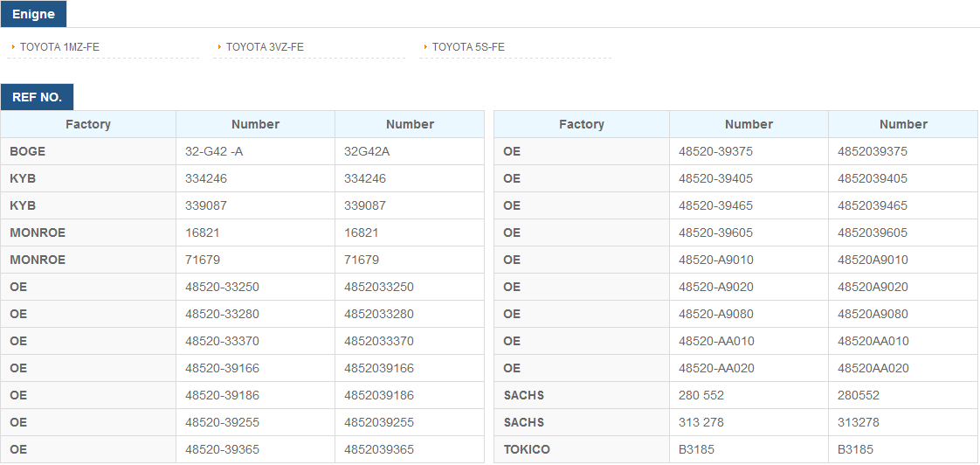Click the orange arrow beside TOYOTA 1MZ-FE
This screenshot has width=980, height=465.
[14, 47]
